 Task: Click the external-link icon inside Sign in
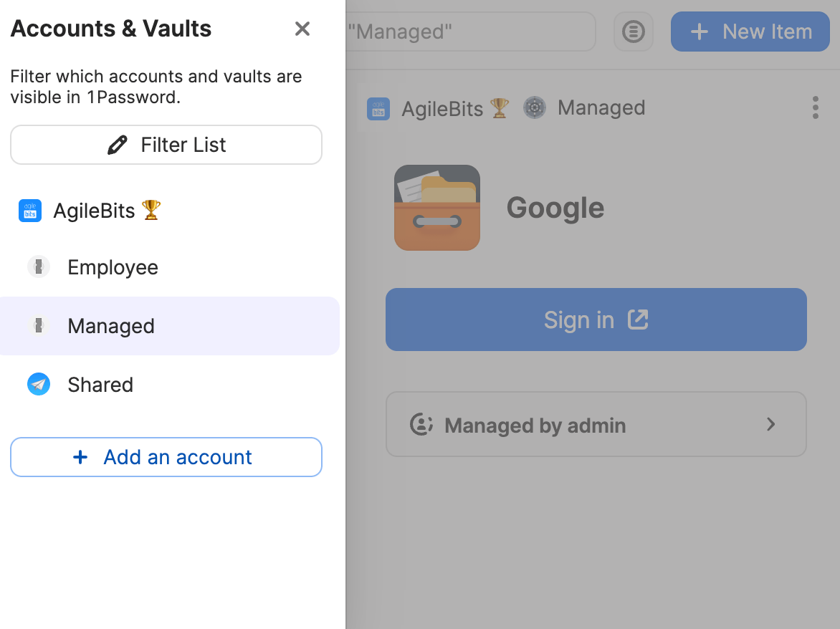pyautogui.click(x=639, y=320)
